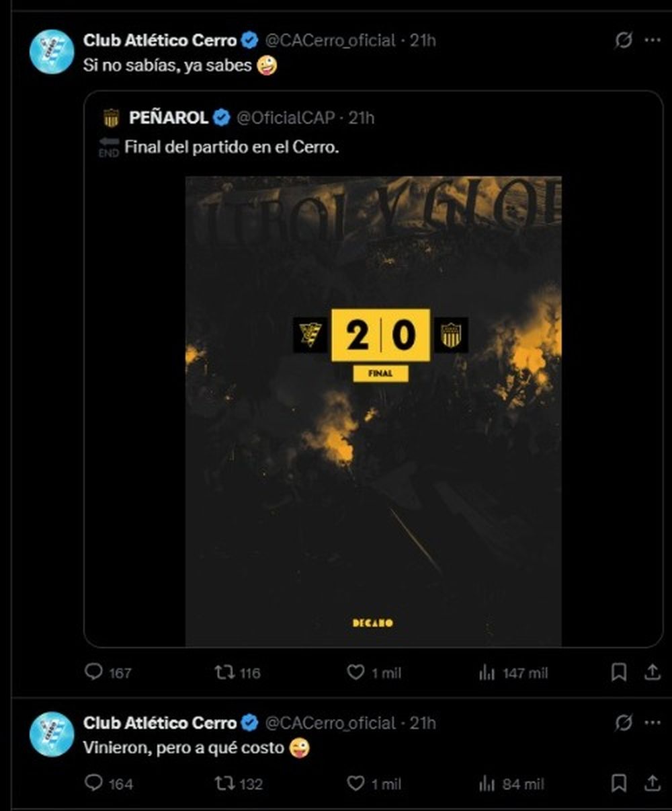Bookmark the second Cerro tweet
This screenshot has height=811, width=672.
coord(619,783)
